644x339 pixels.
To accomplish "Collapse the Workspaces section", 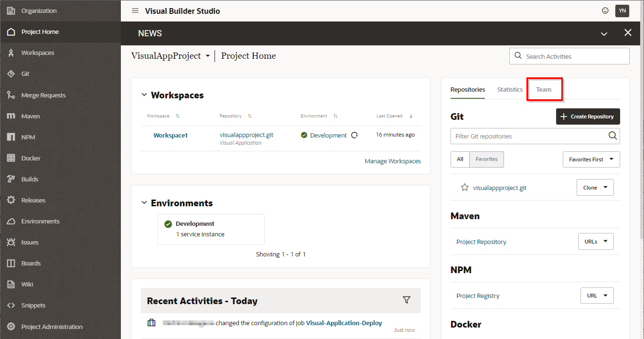I will (x=144, y=95).
